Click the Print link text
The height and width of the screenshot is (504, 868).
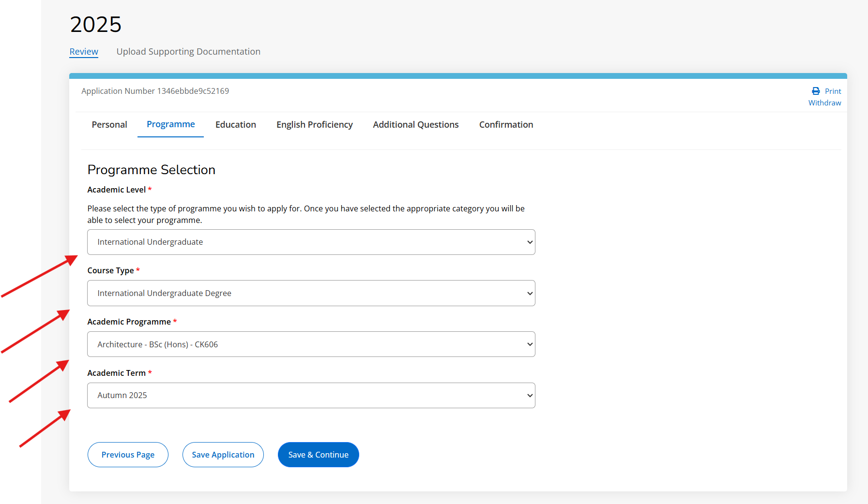[833, 91]
